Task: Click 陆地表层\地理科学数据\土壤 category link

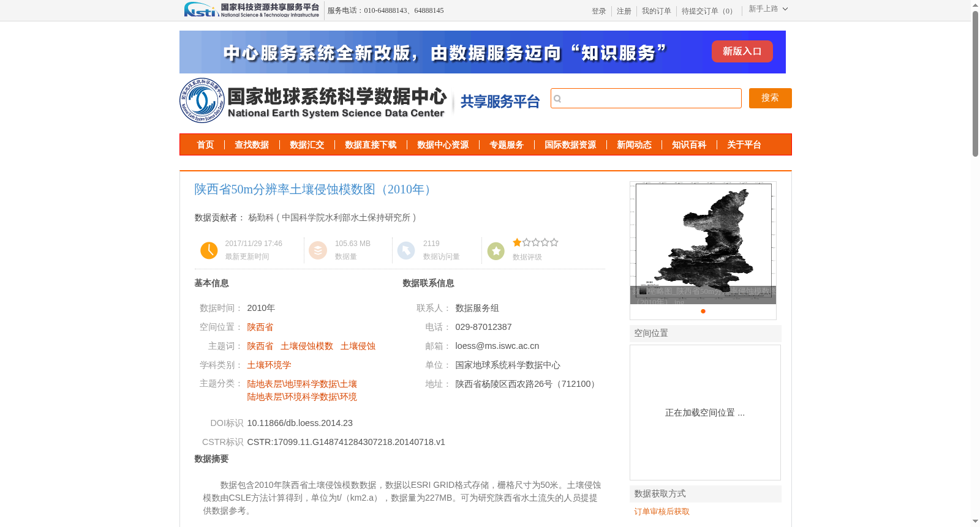Action: coord(302,384)
